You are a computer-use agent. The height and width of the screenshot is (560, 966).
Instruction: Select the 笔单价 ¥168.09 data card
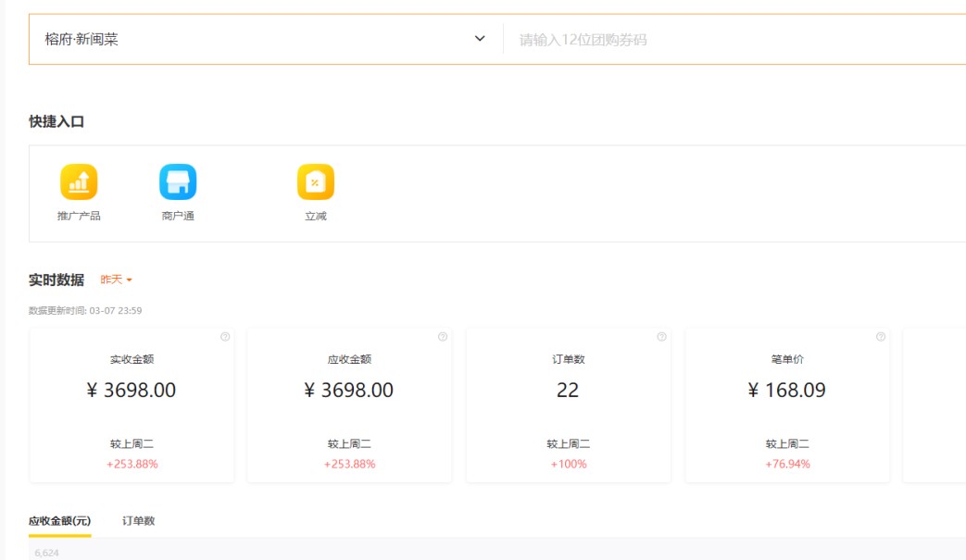787,405
